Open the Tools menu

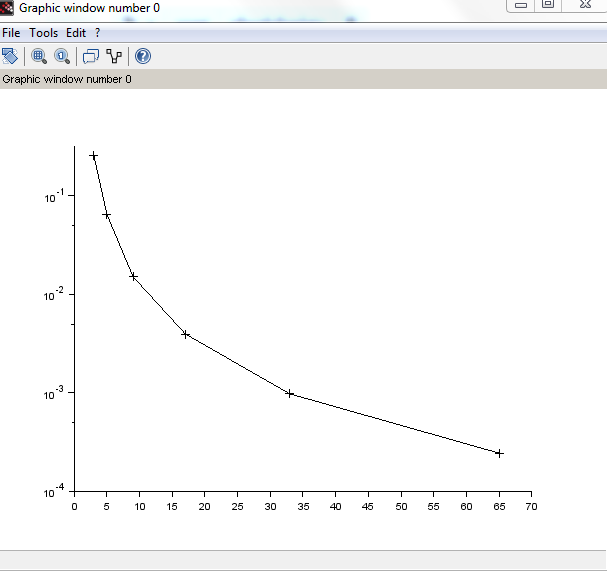point(44,33)
